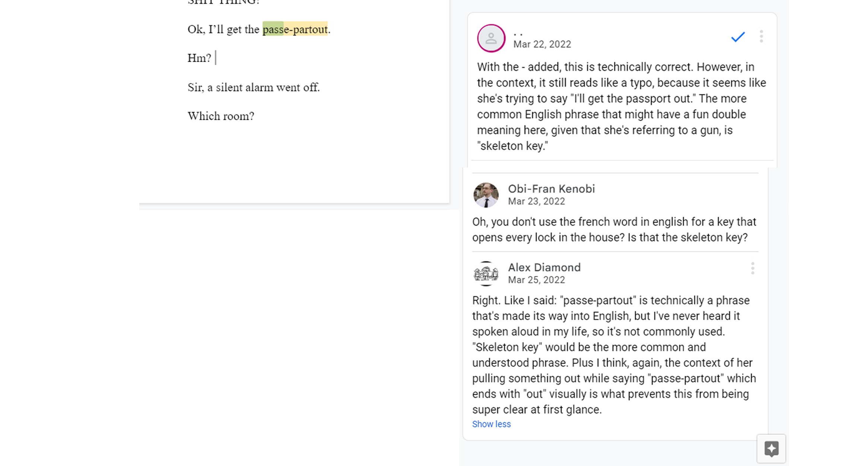Select Obi-Fran Kenobi's name label
868x466 pixels.
click(551, 189)
